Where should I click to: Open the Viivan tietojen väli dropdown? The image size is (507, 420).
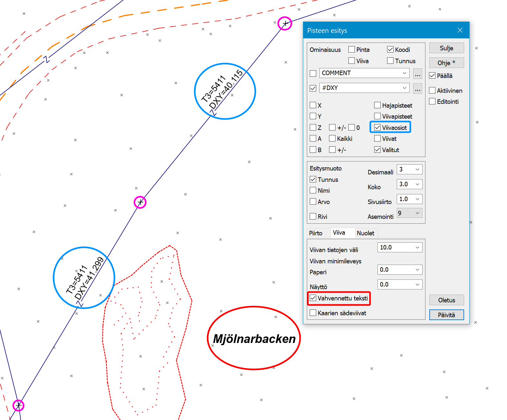point(417,248)
